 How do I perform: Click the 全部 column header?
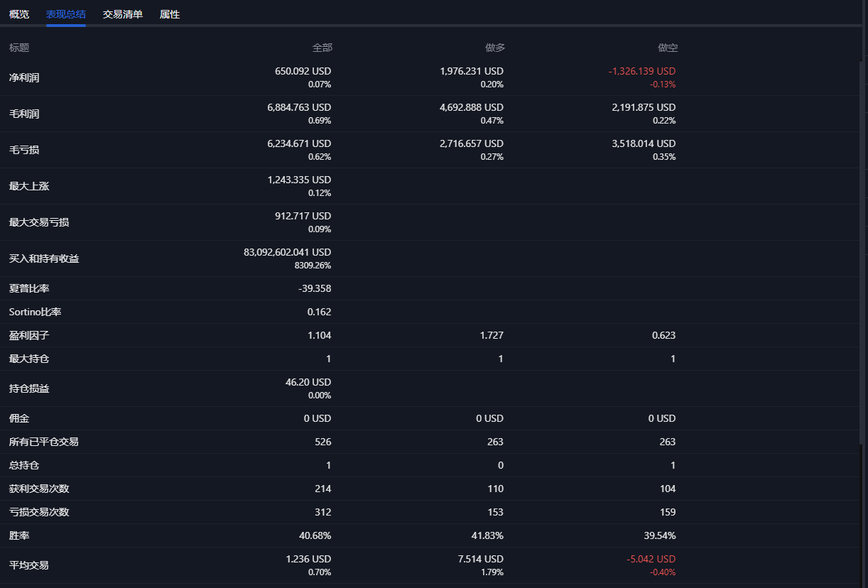click(322, 48)
